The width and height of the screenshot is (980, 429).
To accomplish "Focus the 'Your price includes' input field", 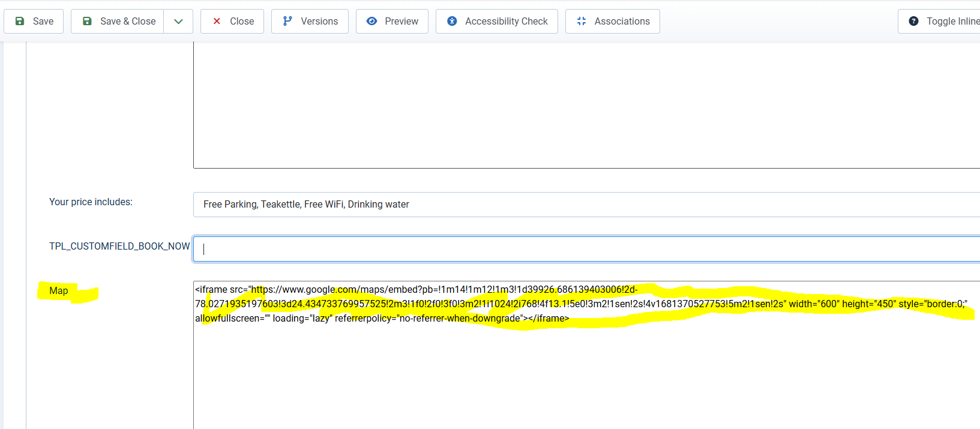I will tap(586, 205).
